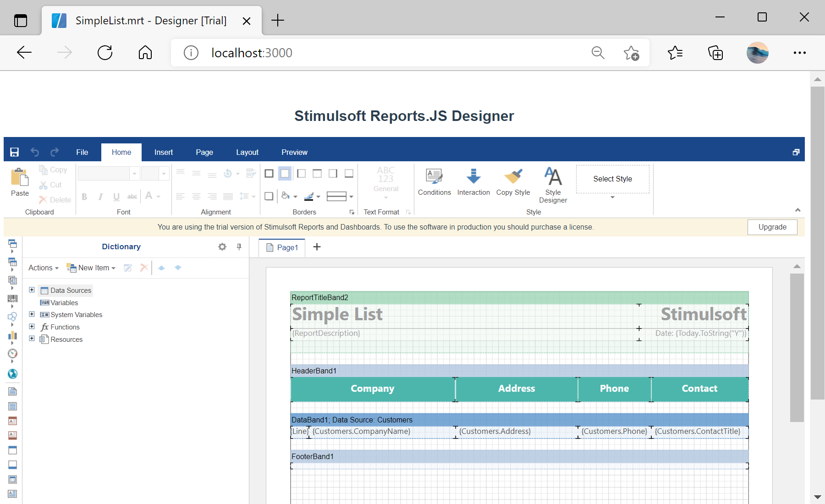Click the edit dictionary item icon

tap(128, 268)
